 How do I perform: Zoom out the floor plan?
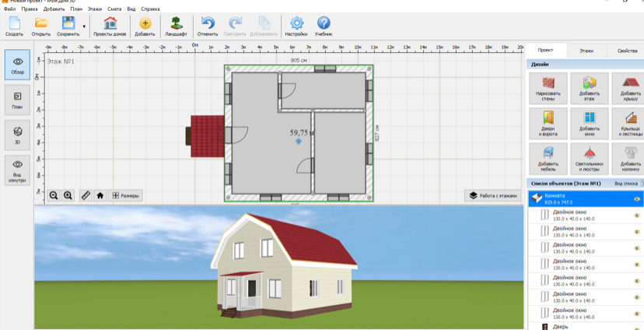(x=54, y=195)
